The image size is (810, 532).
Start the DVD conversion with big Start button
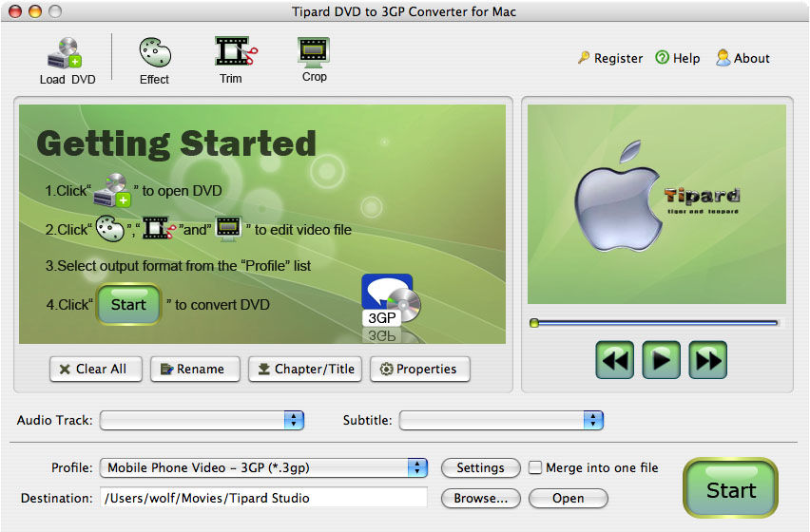[x=730, y=487]
